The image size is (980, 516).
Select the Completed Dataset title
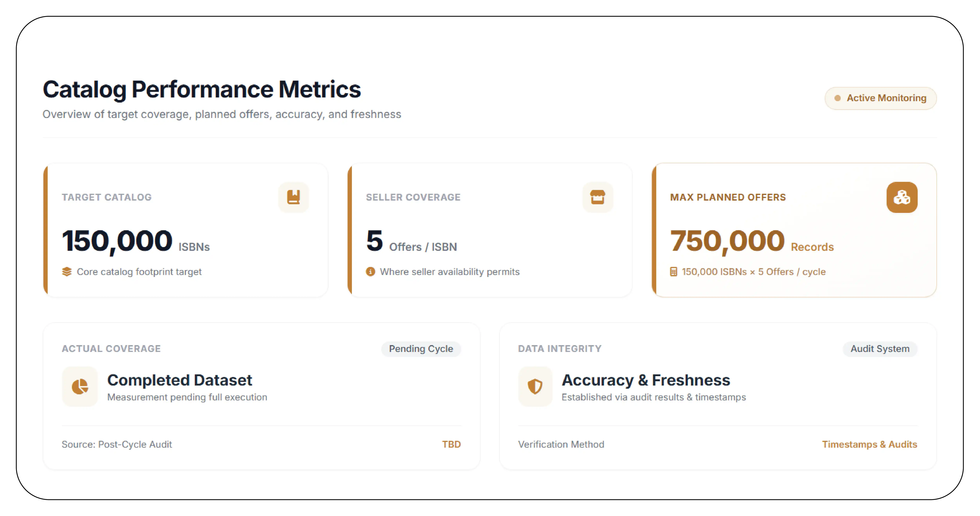tap(180, 380)
